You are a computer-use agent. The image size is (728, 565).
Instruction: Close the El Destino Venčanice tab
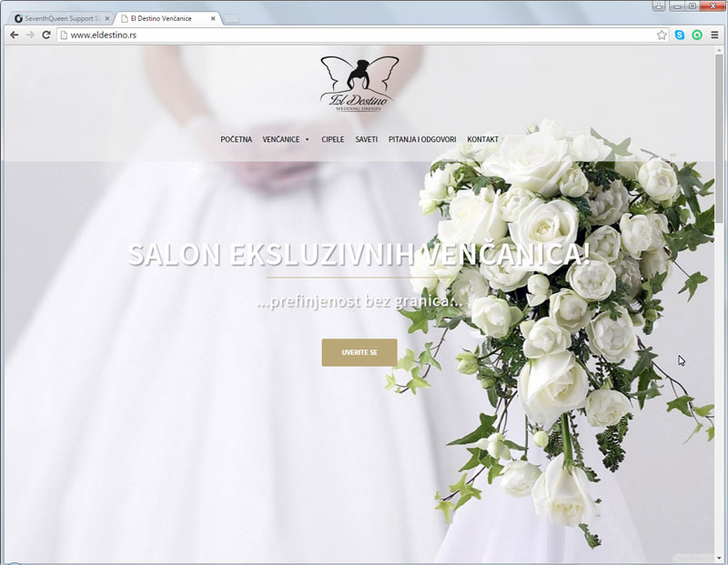pos(213,18)
